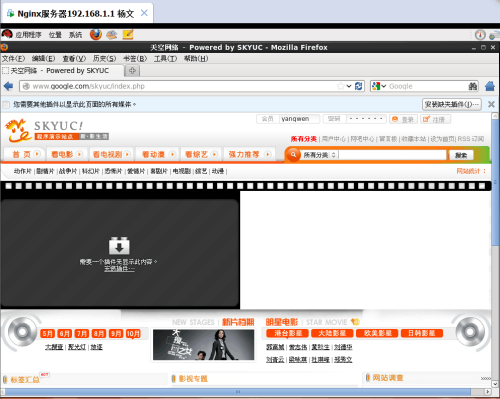Open the mail client icon in GNOME panel
Viewport: 500px width, 399px height.
pyautogui.click(x=112, y=35)
